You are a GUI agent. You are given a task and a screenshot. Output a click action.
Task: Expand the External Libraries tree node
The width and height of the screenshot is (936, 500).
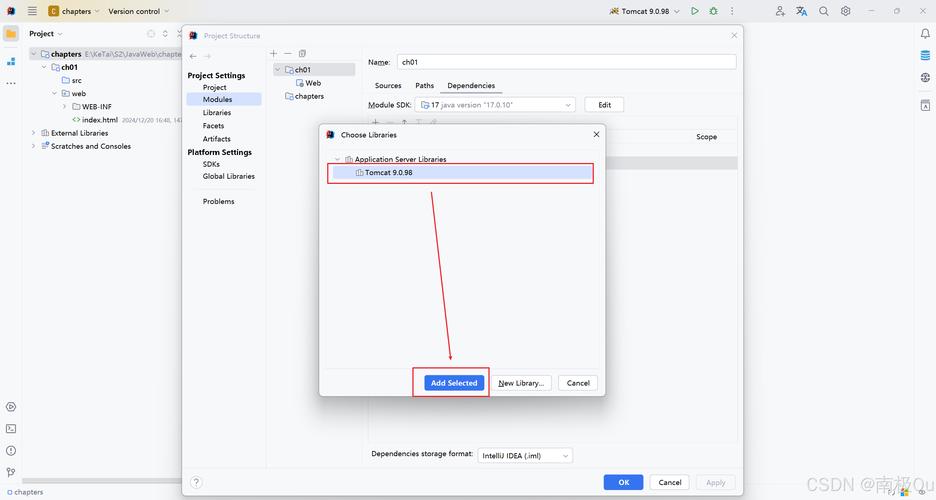(x=33, y=133)
